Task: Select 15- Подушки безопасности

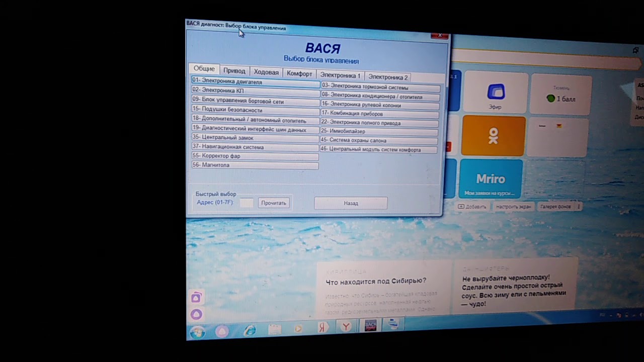Action: [256, 110]
